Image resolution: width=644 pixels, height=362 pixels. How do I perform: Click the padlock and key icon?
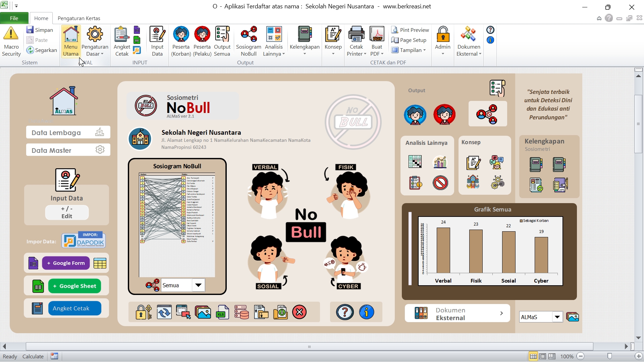143,312
